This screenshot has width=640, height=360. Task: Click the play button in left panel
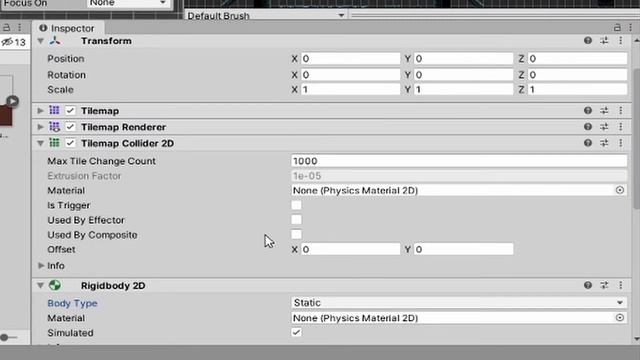pyautogui.click(x=13, y=101)
